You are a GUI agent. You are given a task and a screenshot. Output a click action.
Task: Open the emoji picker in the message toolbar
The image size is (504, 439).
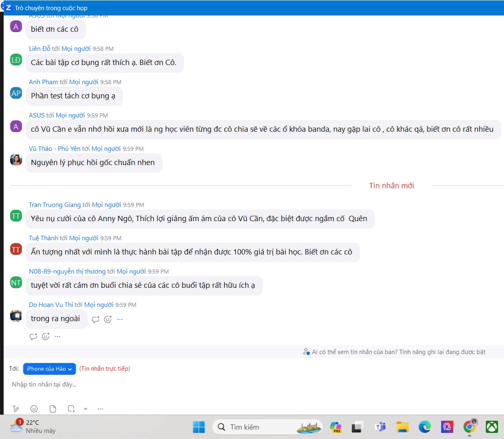(x=34, y=409)
